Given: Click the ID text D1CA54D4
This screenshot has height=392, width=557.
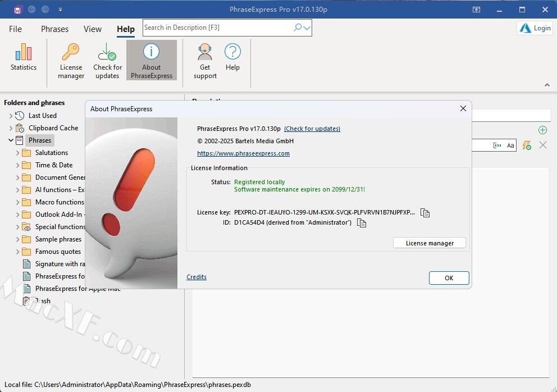Looking at the screenshot, I should click(293, 222).
